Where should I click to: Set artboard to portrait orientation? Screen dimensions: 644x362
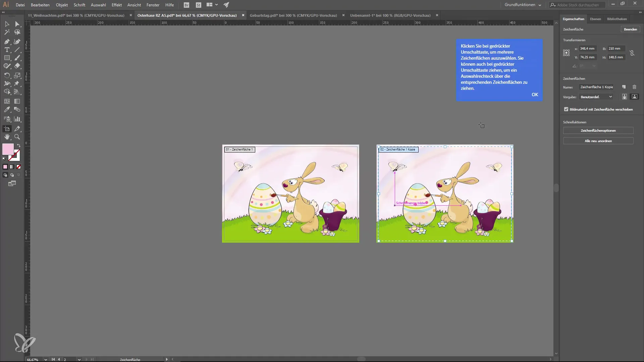624,97
